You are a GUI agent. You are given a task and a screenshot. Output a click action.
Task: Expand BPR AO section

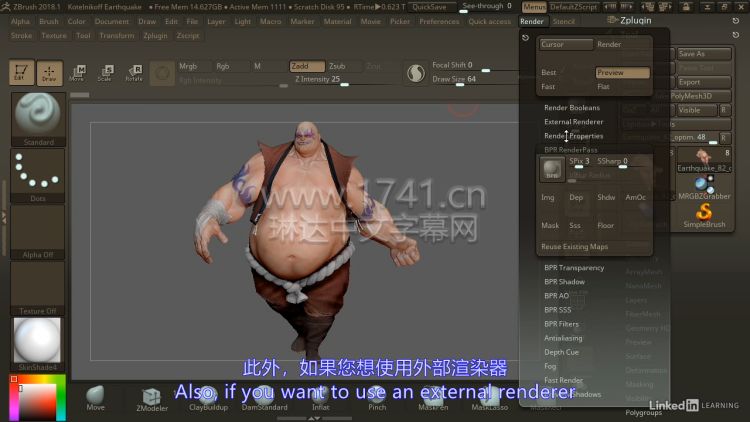click(x=556, y=296)
